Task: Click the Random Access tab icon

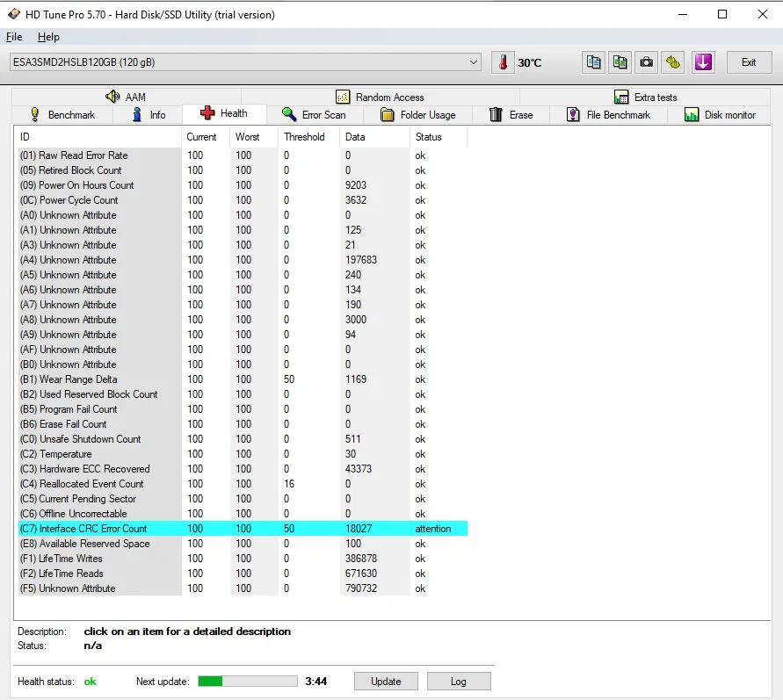Action: (343, 97)
